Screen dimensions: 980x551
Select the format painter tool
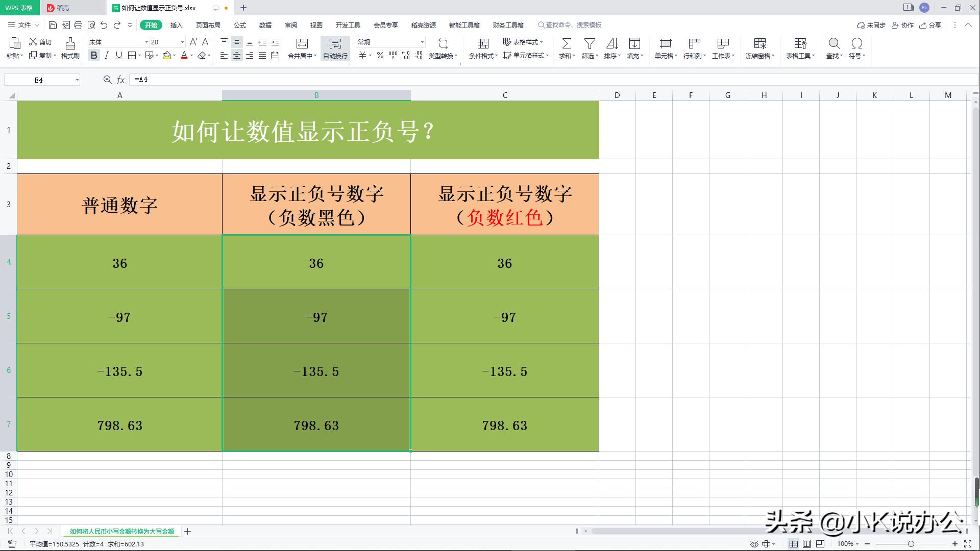click(70, 48)
